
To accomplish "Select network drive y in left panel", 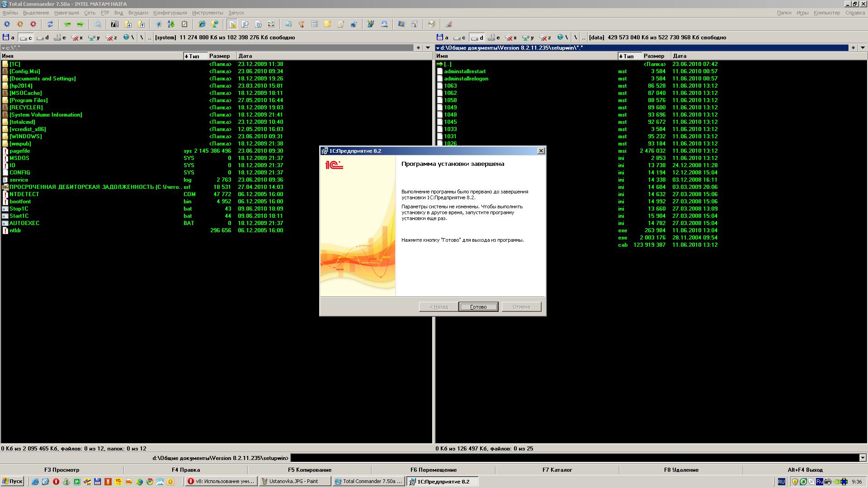I will click(x=94, y=38).
